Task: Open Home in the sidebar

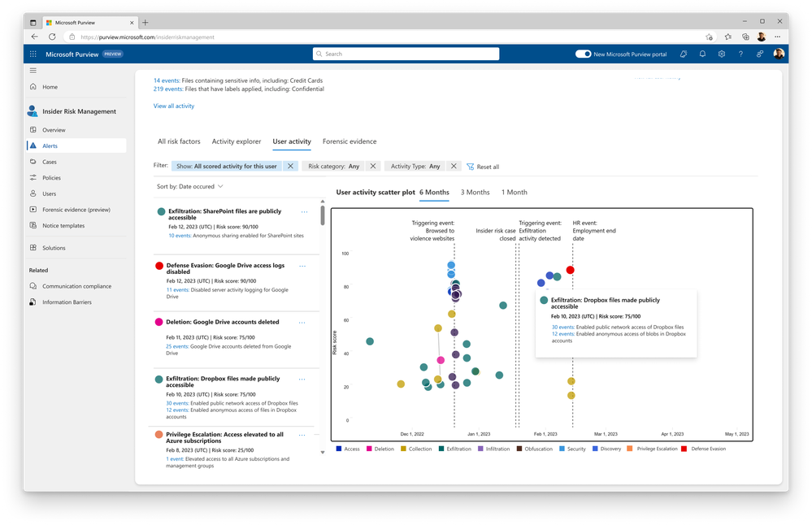Action: pyautogui.click(x=50, y=87)
